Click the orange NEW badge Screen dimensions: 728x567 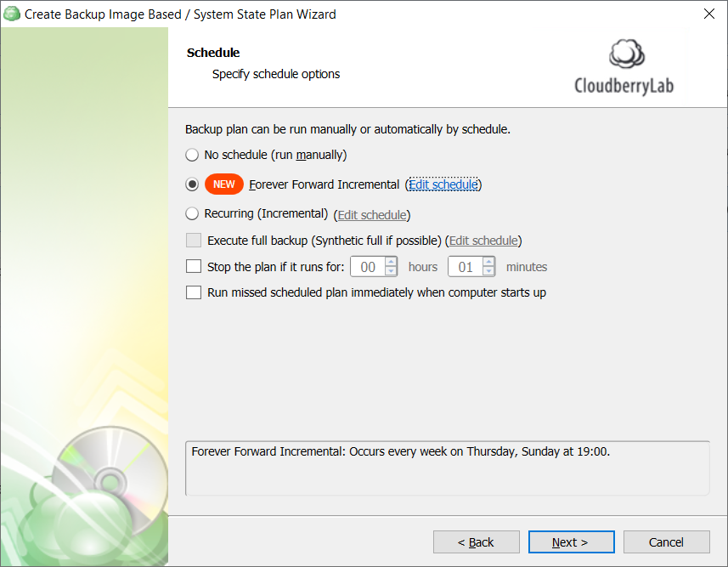coord(223,184)
